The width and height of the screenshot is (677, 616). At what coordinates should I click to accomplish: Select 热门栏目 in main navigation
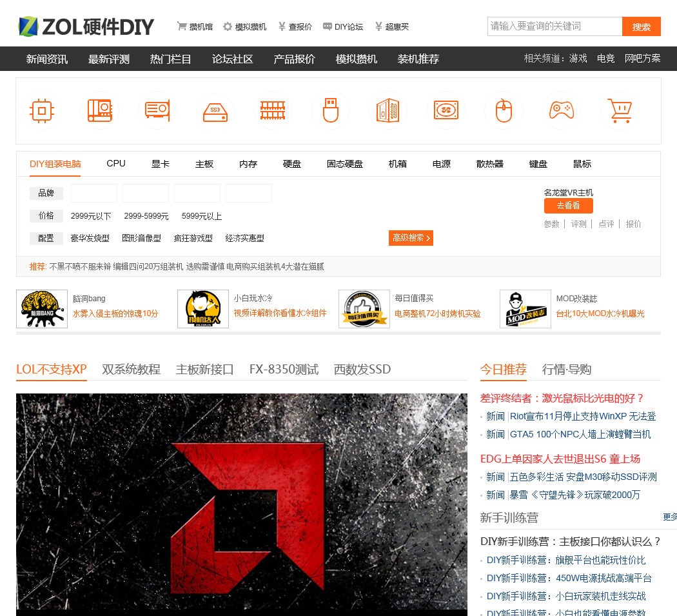(171, 59)
